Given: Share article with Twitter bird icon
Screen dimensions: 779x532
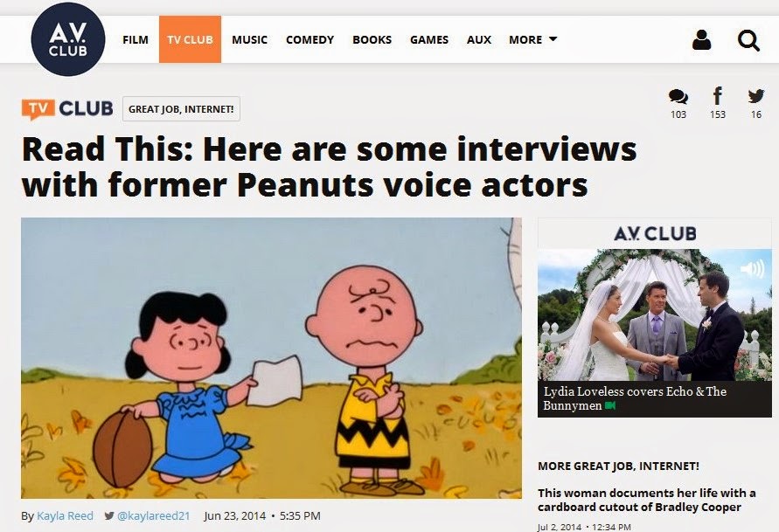Looking at the screenshot, I should click(x=756, y=96).
